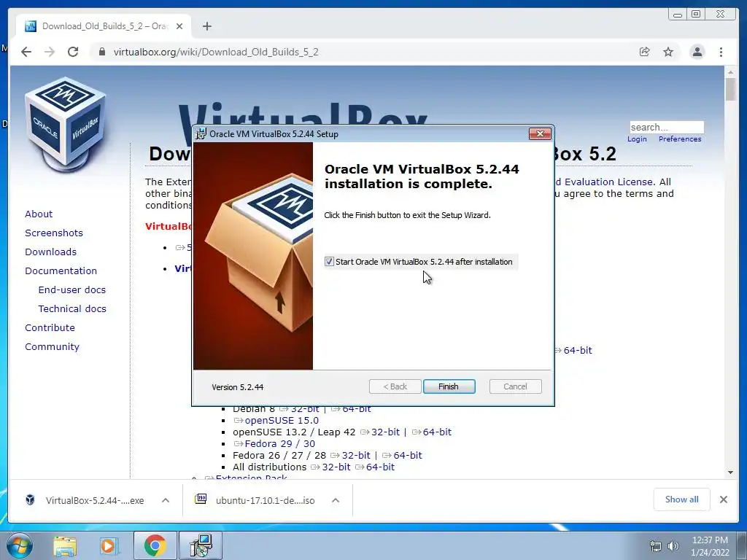Close the Download_Old_Builds_5_2 tab
The height and width of the screenshot is (560, 747).
click(179, 26)
